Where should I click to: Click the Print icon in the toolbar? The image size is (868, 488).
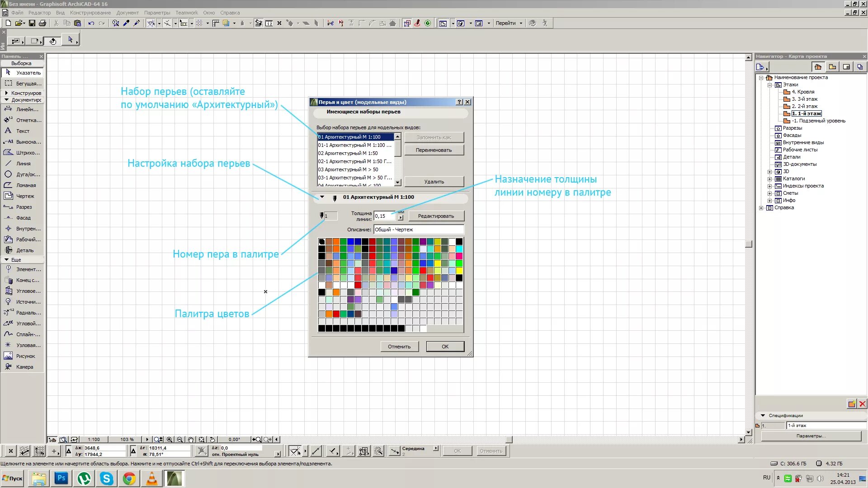pos(42,23)
